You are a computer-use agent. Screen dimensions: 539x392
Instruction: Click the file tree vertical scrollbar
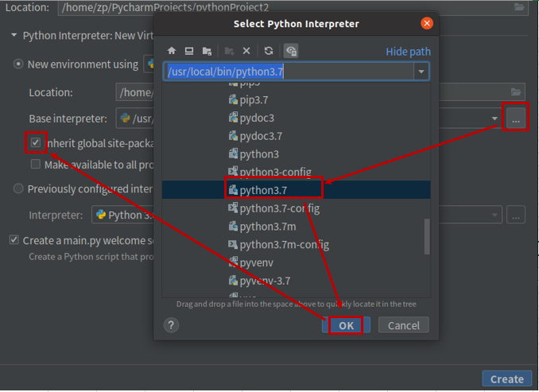[x=427, y=237]
